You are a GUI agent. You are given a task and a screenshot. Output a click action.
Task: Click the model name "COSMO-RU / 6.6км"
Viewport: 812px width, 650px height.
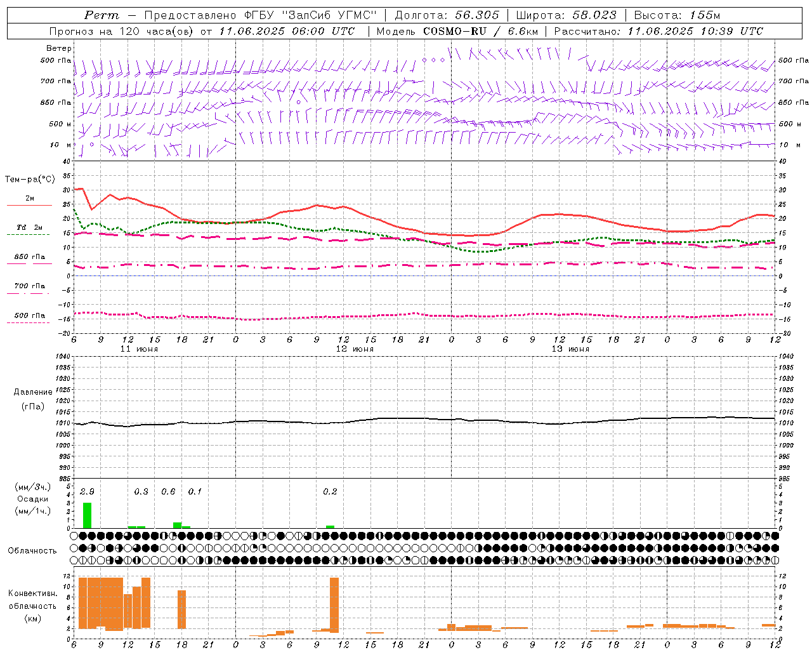(481, 31)
